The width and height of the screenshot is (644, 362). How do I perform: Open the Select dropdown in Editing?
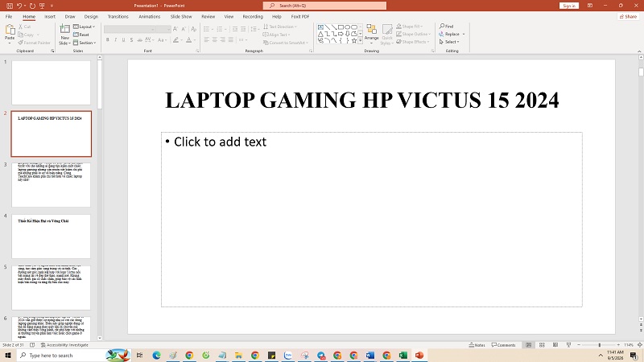pyautogui.click(x=449, y=42)
